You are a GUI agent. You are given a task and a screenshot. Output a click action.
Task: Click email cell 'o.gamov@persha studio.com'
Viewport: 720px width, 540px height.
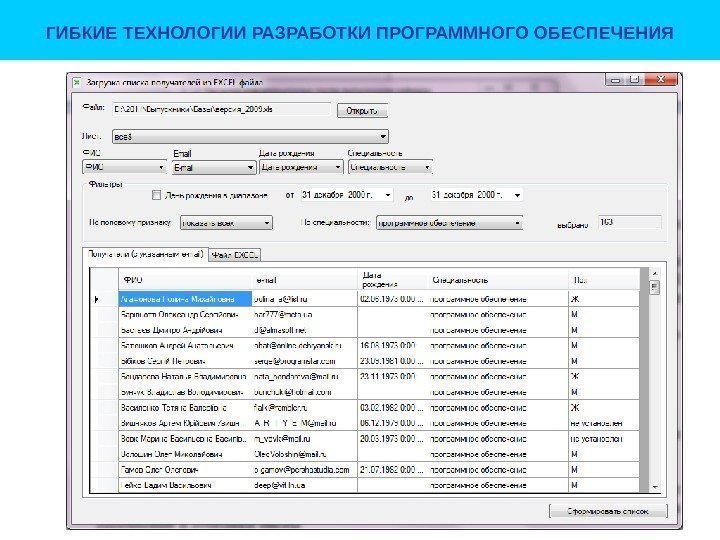[304, 470]
